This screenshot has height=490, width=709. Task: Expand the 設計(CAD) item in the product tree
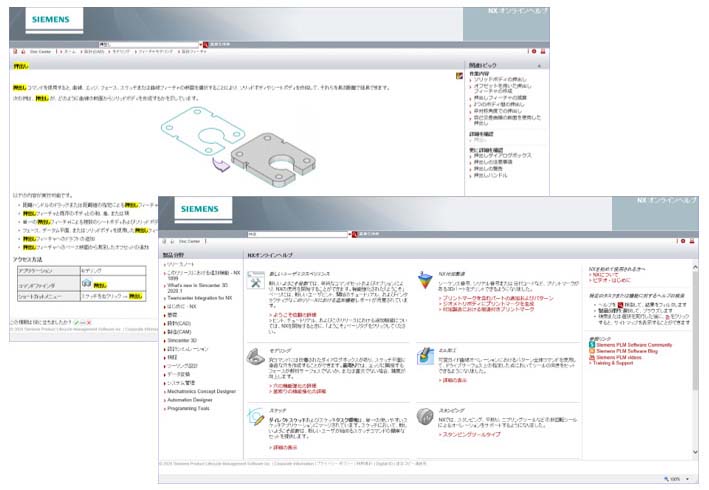(165, 324)
